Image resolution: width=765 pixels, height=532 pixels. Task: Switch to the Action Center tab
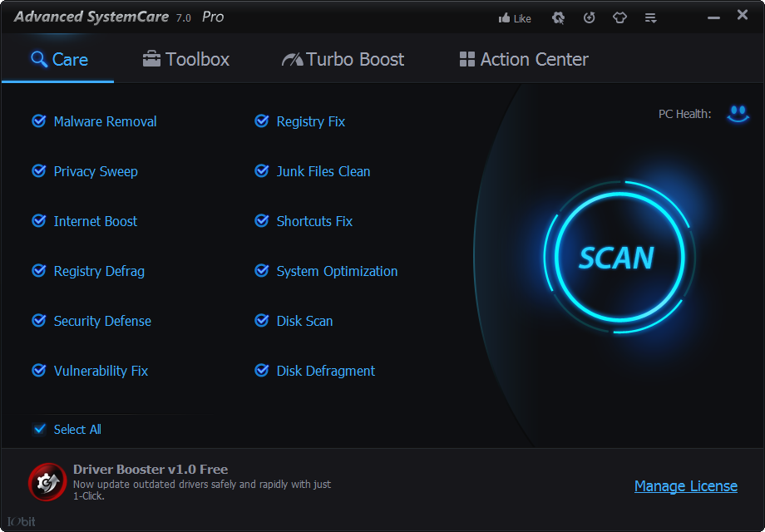point(524,60)
